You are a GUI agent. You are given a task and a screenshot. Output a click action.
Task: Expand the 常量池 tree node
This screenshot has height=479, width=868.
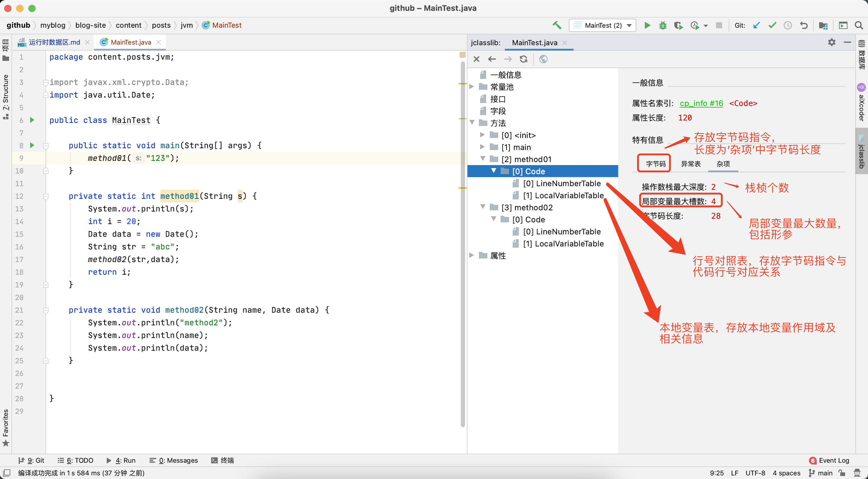coord(472,86)
